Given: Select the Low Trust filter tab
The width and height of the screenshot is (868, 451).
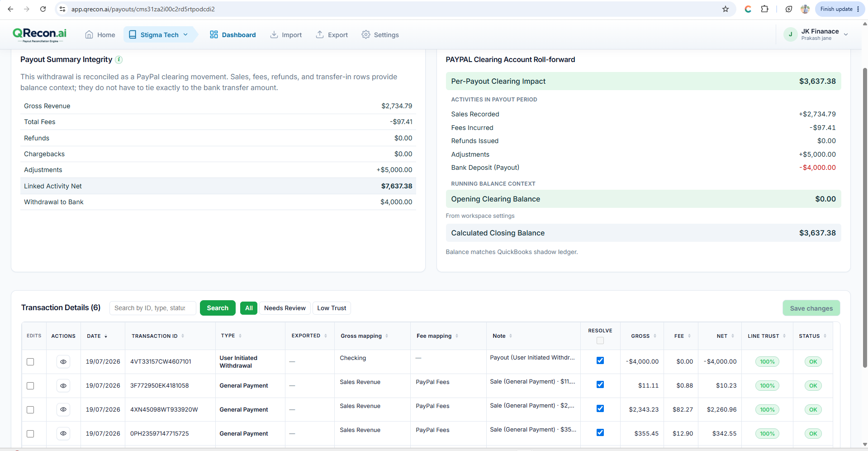Looking at the screenshot, I should (x=332, y=308).
